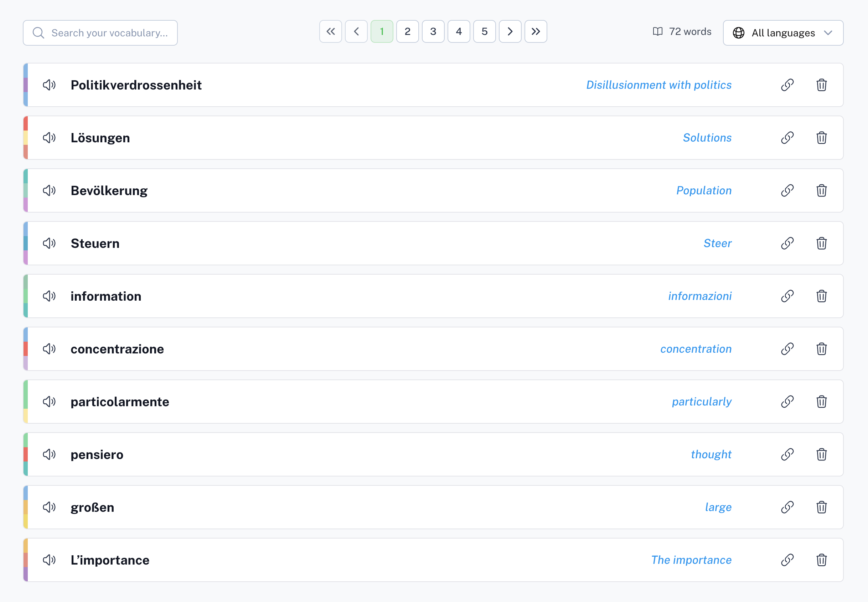This screenshot has height=602, width=868.
Task: Go to the next page
Action: pyautogui.click(x=510, y=31)
